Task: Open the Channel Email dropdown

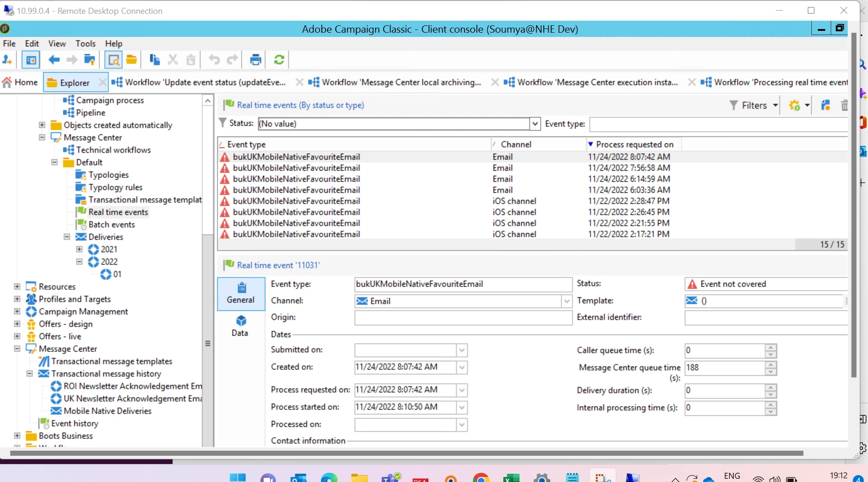Action: click(567, 301)
